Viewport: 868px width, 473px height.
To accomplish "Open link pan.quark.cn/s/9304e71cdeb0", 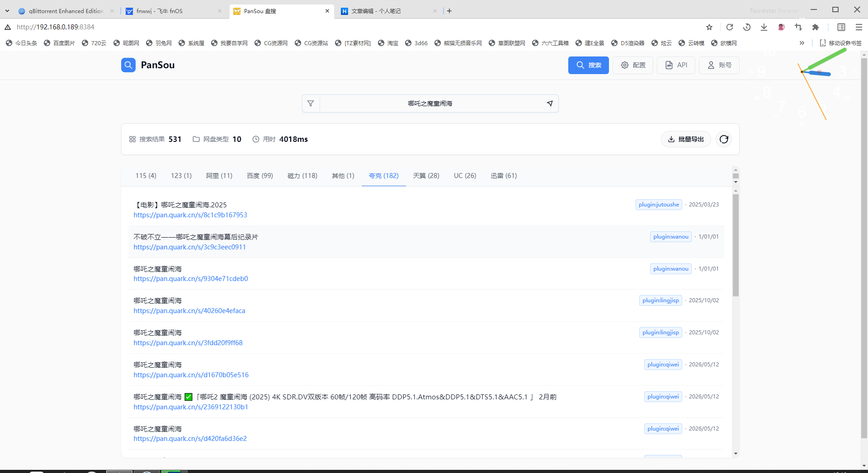I will pos(191,279).
